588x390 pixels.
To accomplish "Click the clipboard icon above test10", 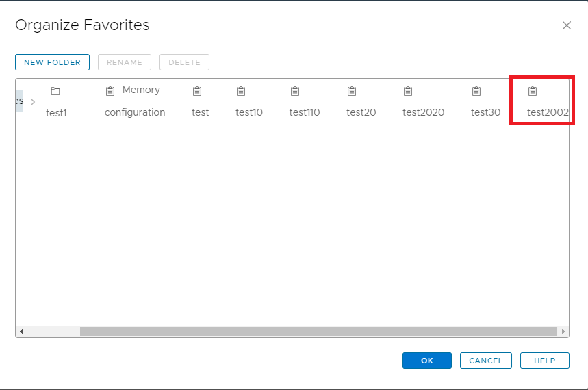I will pos(241,91).
